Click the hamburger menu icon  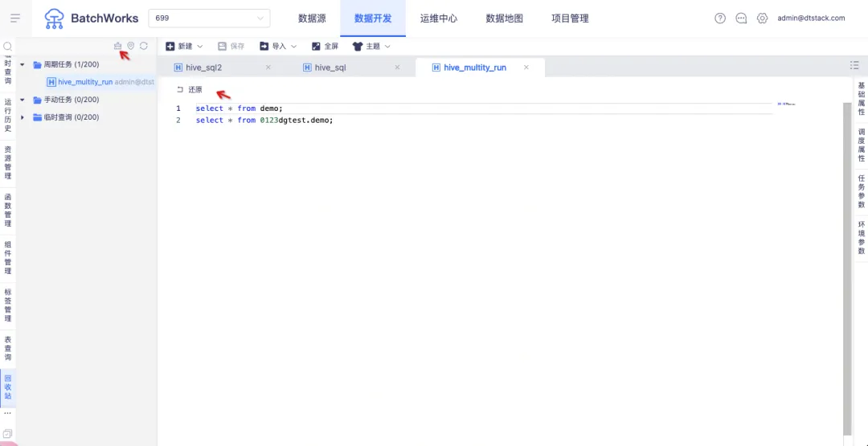point(15,18)
